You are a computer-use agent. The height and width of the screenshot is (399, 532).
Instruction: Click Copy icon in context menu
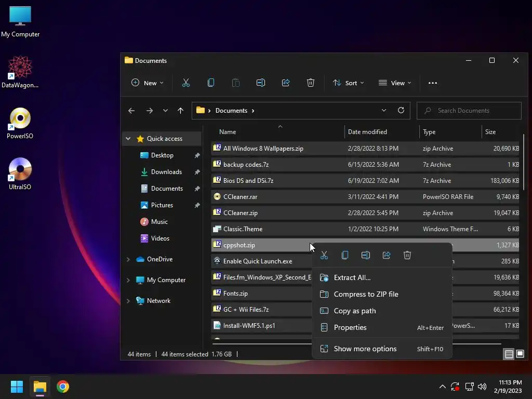345,255
